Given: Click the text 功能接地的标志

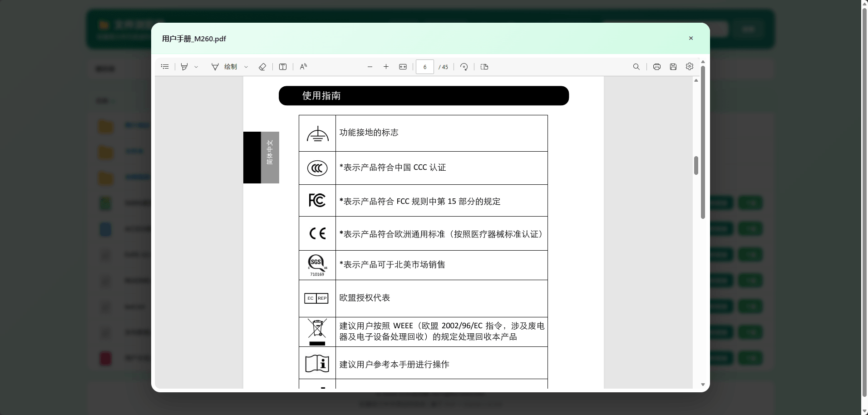Looking at the screenshot, I should 369,132.
